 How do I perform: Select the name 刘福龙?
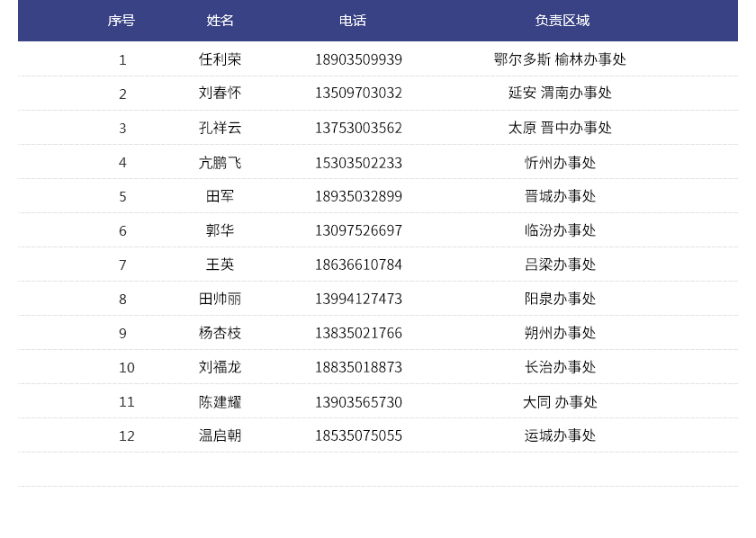pyautogui.click(x=220, y=367)
